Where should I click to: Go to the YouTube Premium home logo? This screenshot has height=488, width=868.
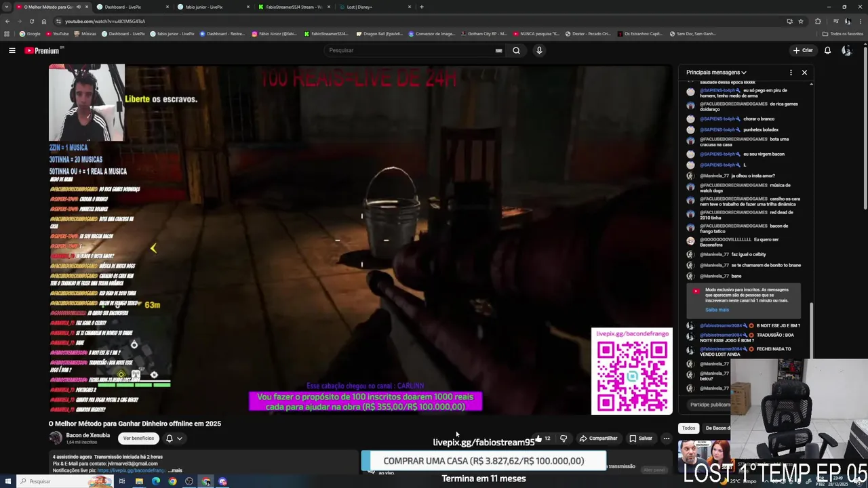click(42, 50)
